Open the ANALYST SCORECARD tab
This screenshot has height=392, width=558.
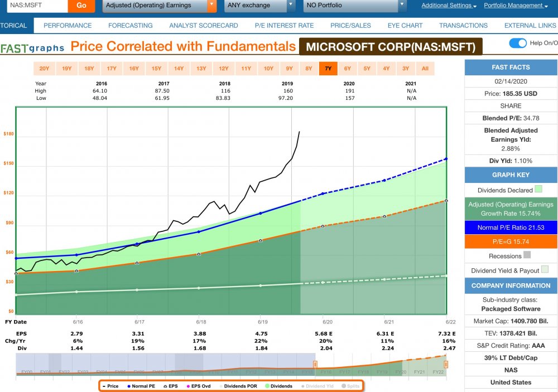click(204, 26)
